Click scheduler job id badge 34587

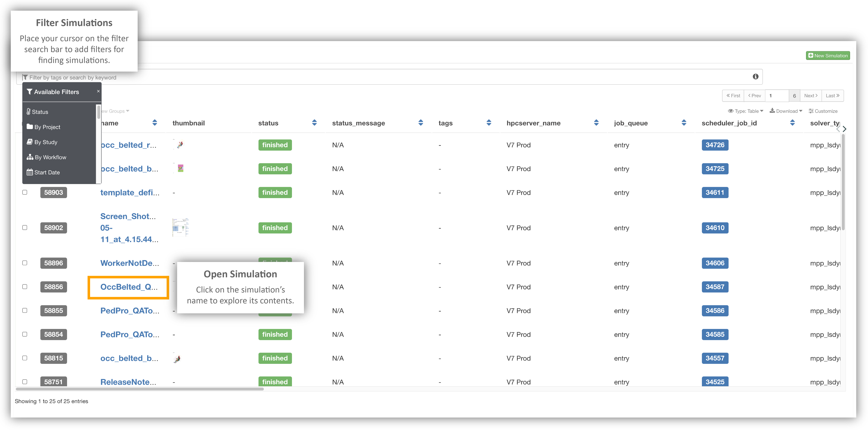(x=715, y=287)
